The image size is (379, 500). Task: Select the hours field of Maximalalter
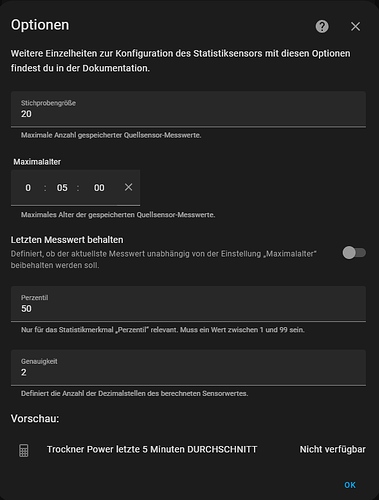pyautogui.click(x=28, y=188)
